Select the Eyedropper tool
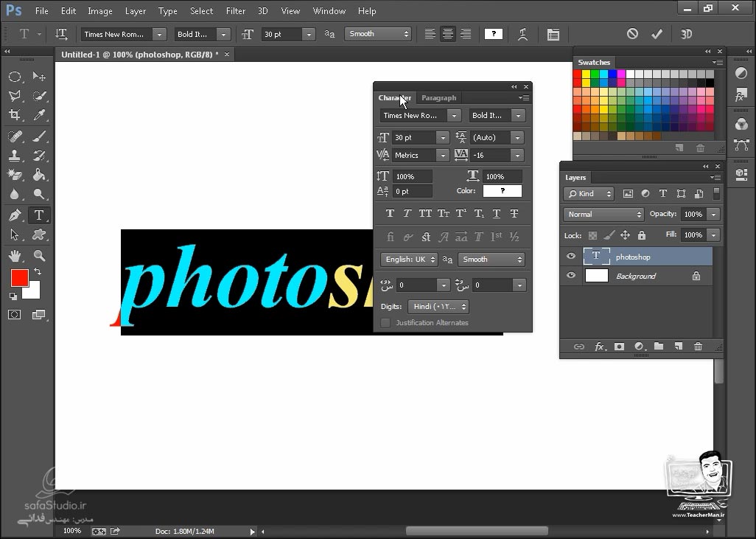This screenshot has width=756, height=539. [39, 115]
